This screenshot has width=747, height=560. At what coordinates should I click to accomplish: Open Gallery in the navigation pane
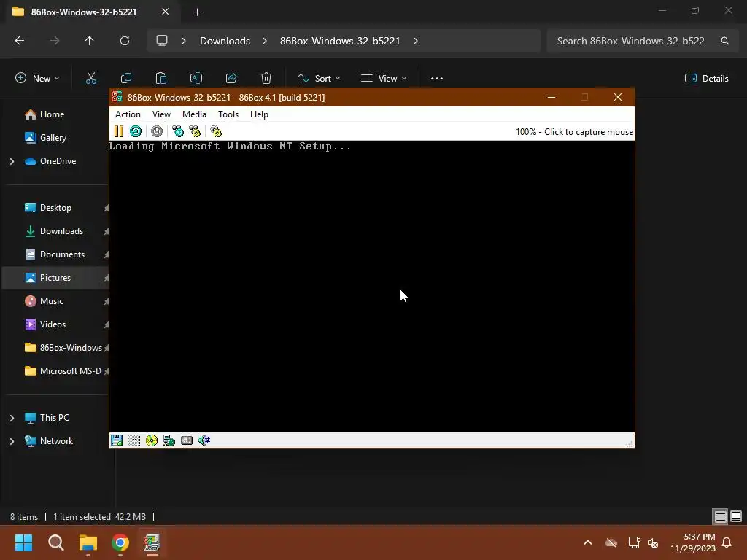(53, 138)
